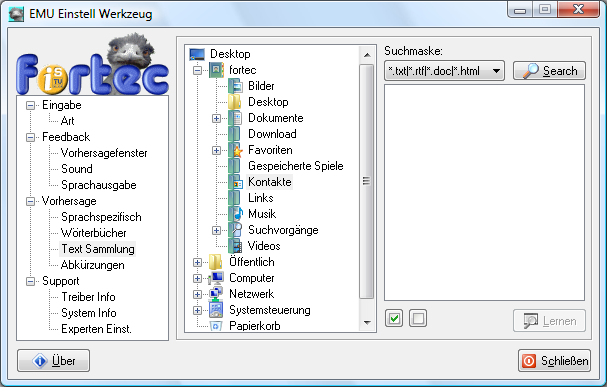
Task: Click the Gespeicherte Spiele folder icon
Action: pyautogui.click(x=235, y=166)
